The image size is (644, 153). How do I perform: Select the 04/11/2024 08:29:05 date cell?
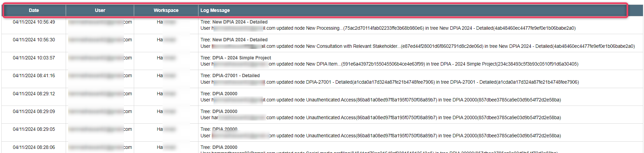pos(34,129)
